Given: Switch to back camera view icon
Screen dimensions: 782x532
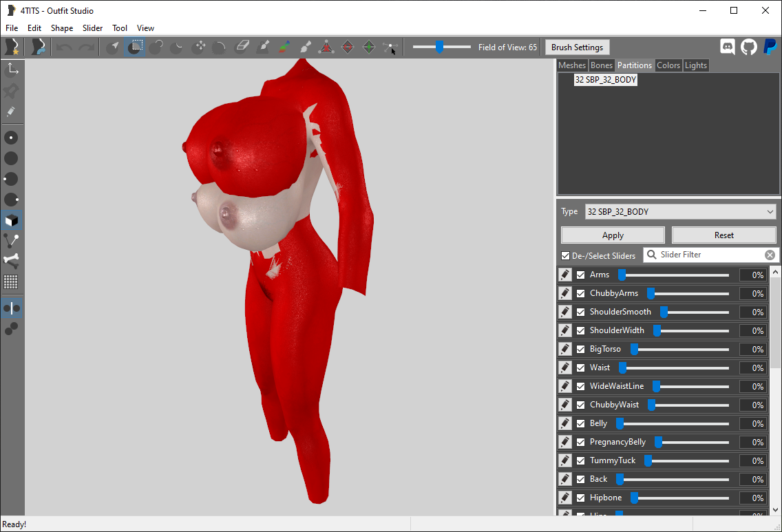Looking at the screenshot, I should point(12,158).
